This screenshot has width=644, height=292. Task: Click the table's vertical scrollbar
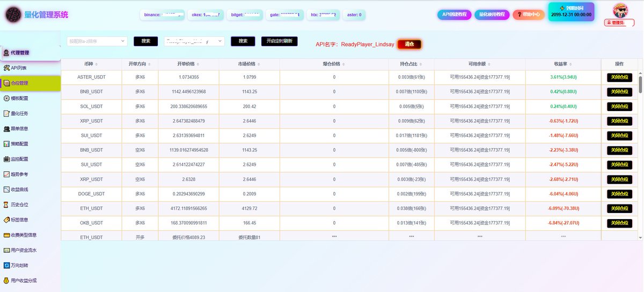[x=640, y=84]
